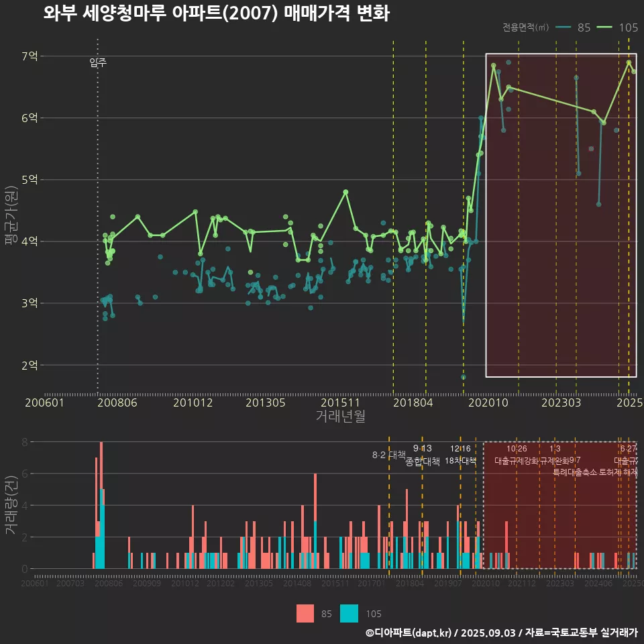Click the 7억 y-axis tick label

coord(30,56)
